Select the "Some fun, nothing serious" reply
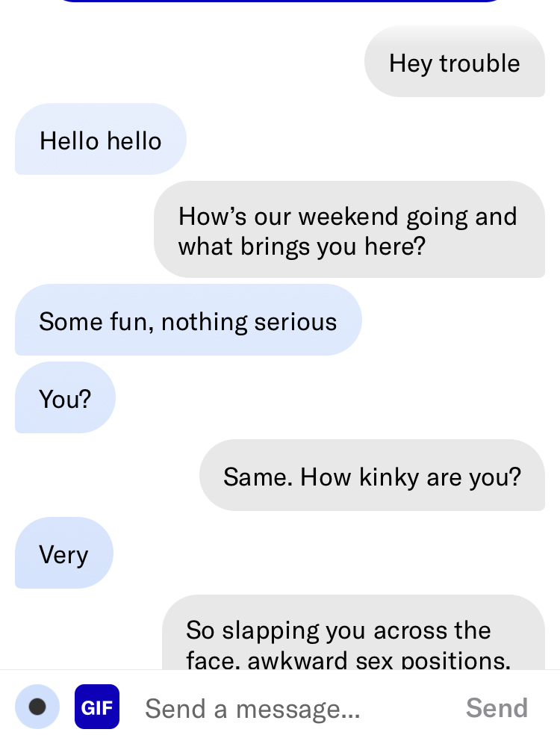 (188, 320)
